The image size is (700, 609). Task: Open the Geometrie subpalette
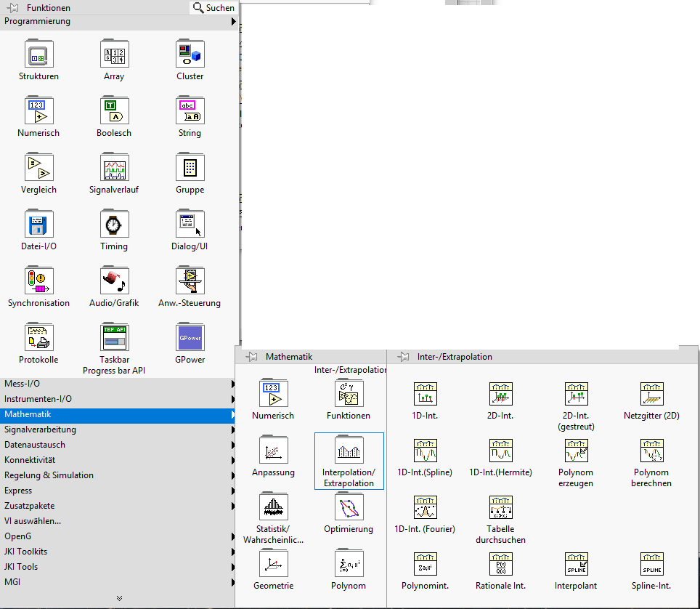coord(274,564)
